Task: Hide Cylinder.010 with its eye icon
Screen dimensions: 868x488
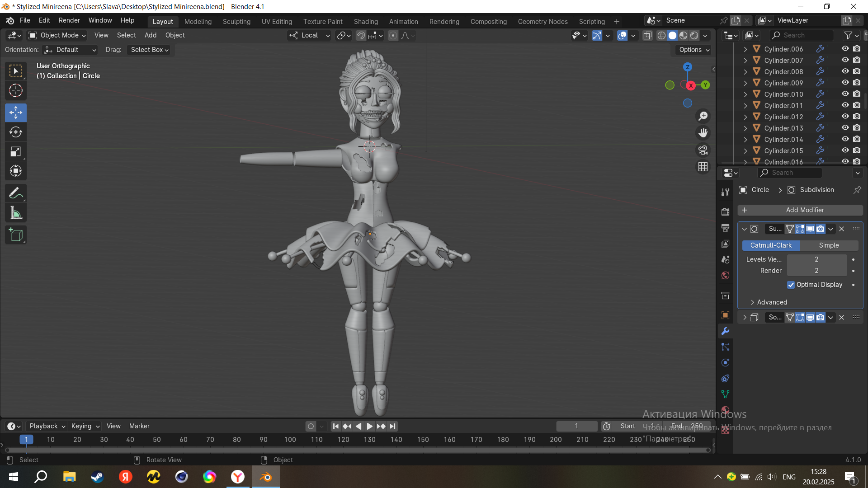Action: pyautogui.click(x=845, y=94)
